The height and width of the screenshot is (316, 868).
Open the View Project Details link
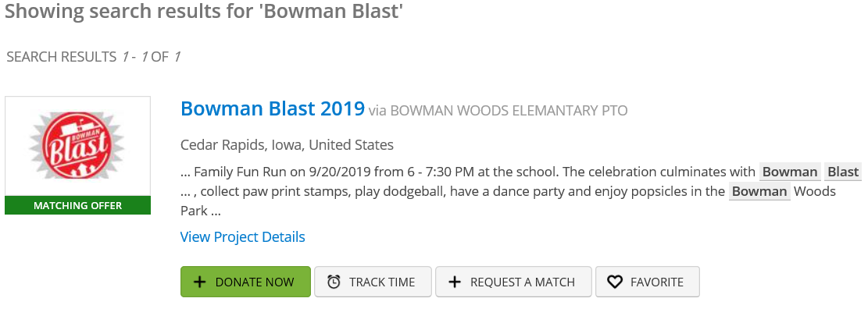242,237
